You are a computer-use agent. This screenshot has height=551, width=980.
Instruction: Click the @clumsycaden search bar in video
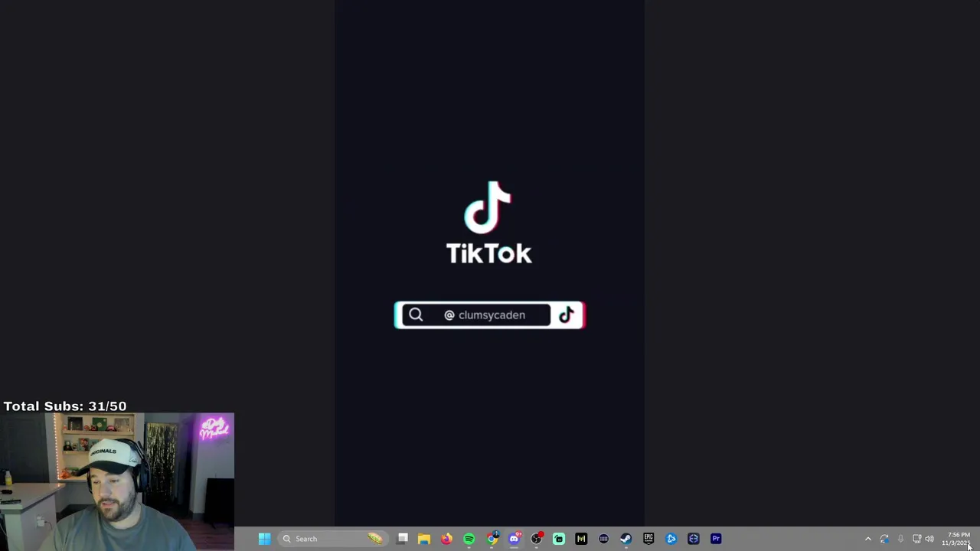pos(489,315)
